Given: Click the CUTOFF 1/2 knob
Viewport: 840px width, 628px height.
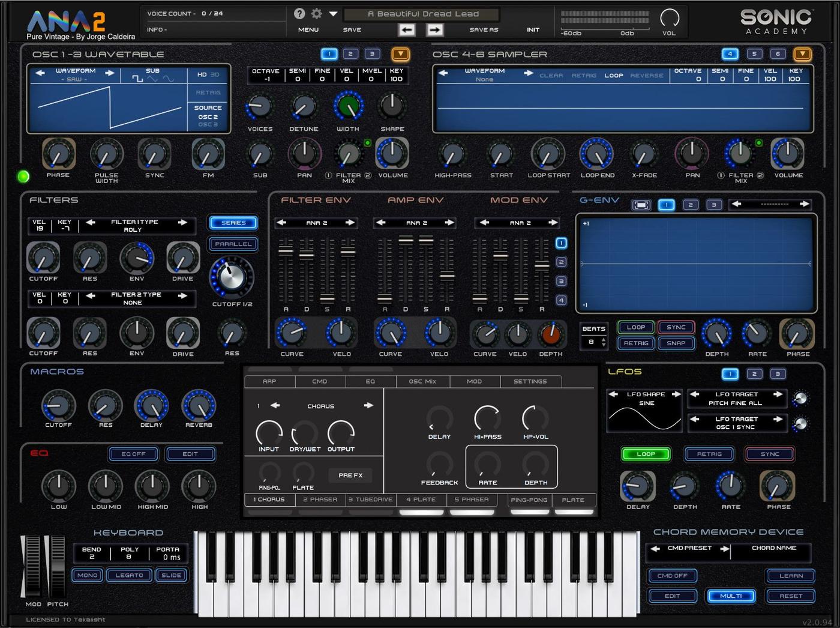Looking at the screenshot, I should pos(232,277).
